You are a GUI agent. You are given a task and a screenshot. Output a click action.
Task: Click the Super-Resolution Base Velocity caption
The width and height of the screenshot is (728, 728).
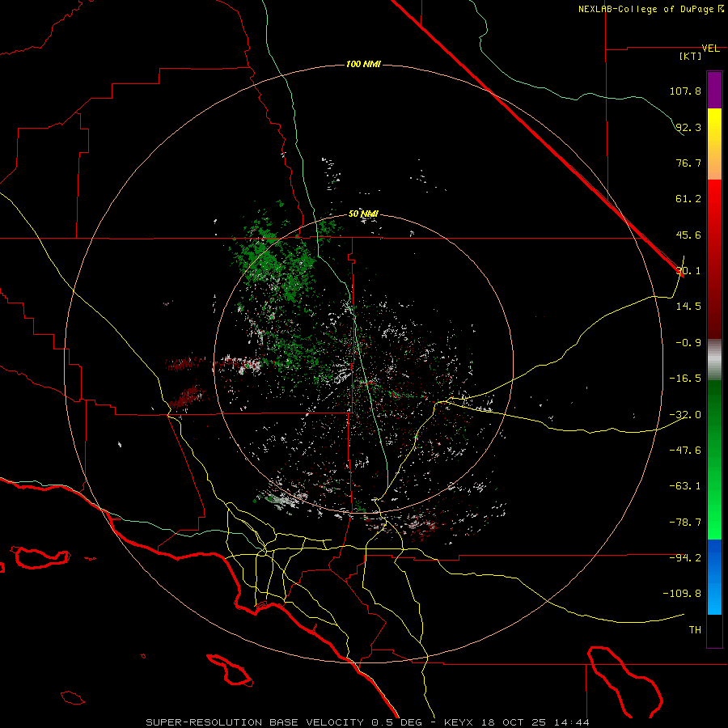(368, 722)
